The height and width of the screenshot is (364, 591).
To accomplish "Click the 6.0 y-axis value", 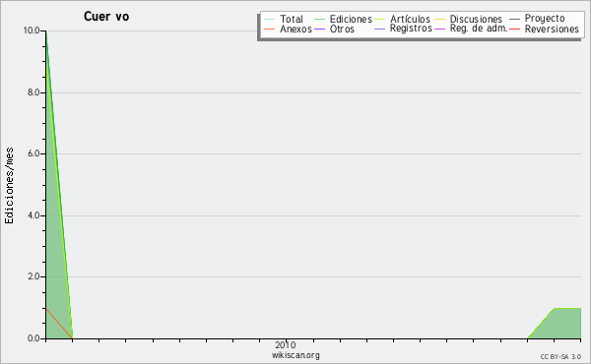I will (33, 153).
